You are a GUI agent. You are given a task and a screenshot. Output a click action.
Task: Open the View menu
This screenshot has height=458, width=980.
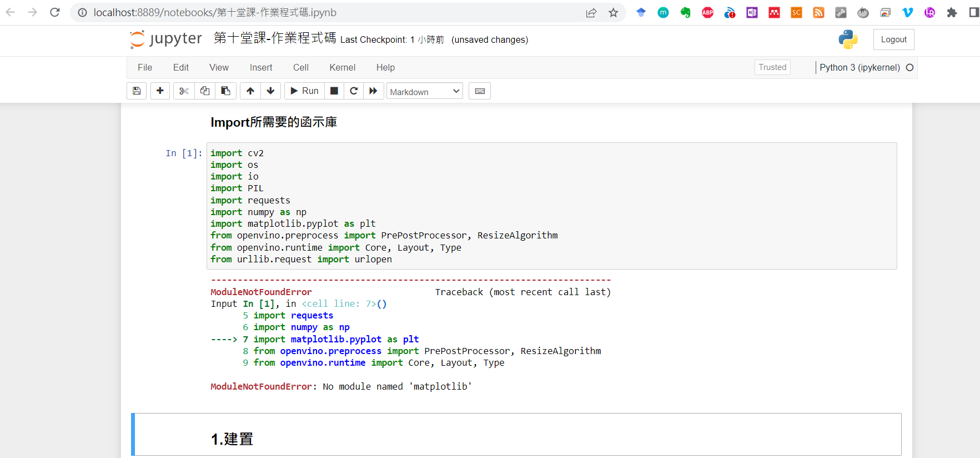point(219,67)
